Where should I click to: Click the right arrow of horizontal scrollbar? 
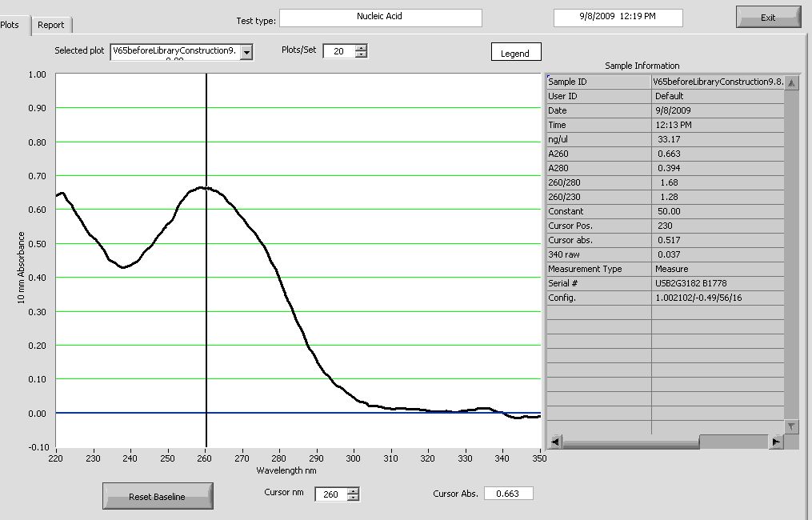[776, 442]
